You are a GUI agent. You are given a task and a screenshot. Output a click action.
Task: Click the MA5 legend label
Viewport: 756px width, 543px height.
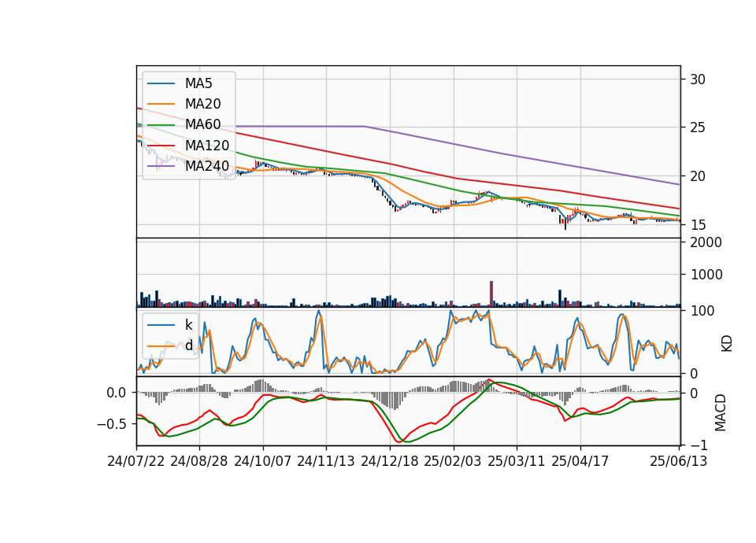pos(198,83)
